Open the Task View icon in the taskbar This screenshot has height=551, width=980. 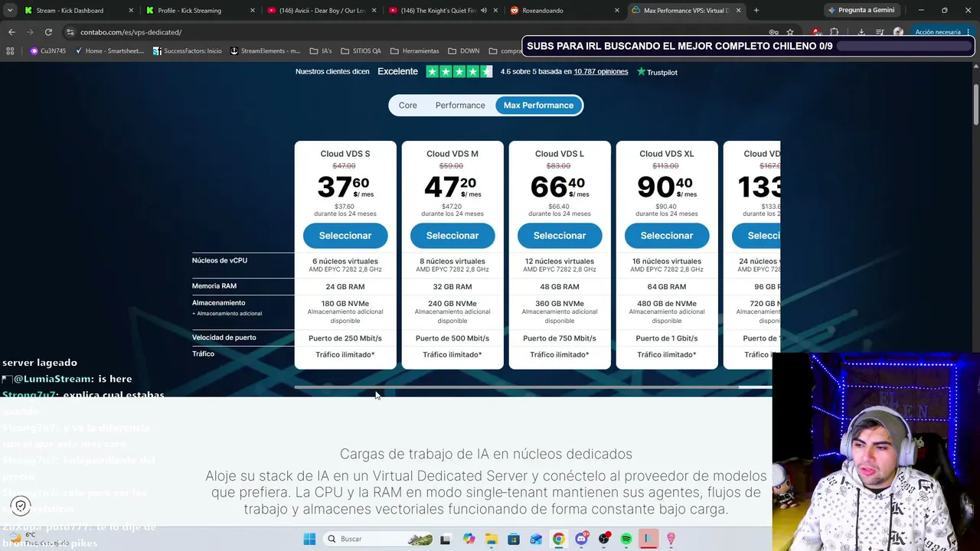[x=446, y=539]
